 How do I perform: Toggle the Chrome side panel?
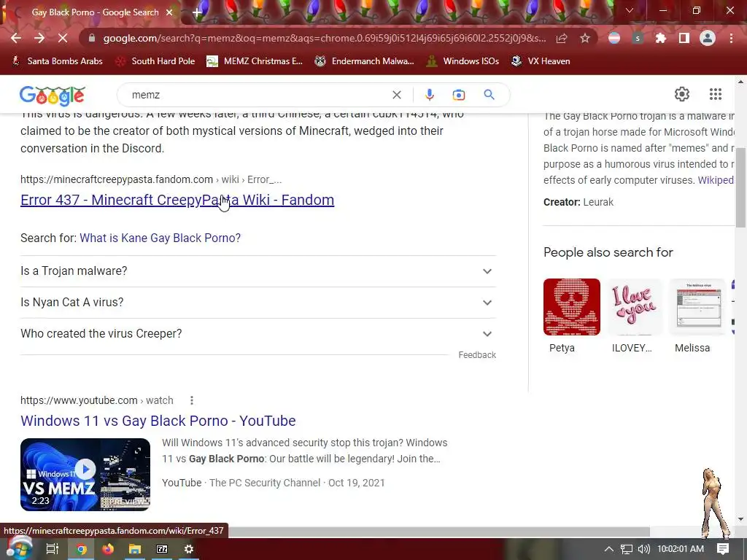pyautogui.click(x=684, y=38)
